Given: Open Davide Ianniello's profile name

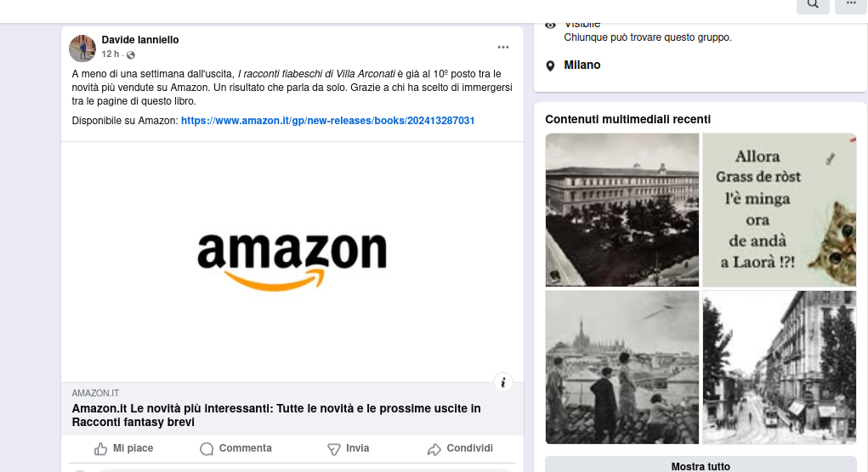Looking at the screenshot, I should [x=140, y=40].
